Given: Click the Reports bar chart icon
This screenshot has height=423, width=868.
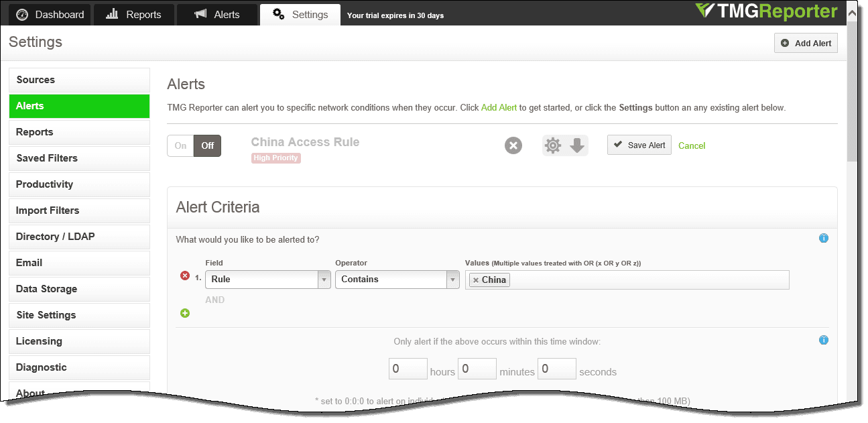Looking at the screenshot, I should [113, 14].
